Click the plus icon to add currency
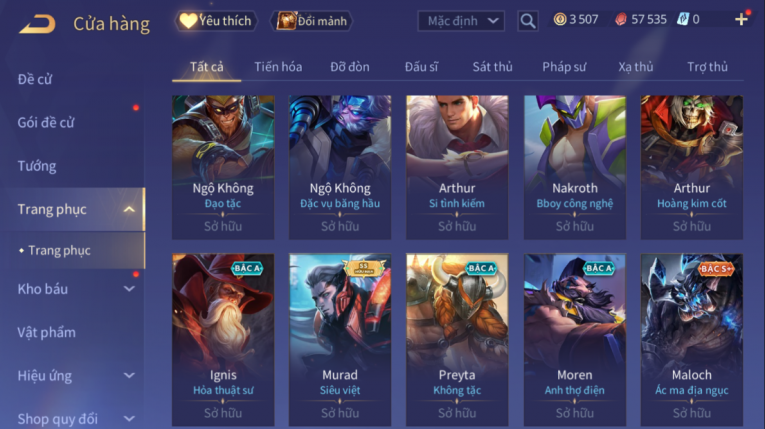The image size is (765, 429). pos(741,20)
